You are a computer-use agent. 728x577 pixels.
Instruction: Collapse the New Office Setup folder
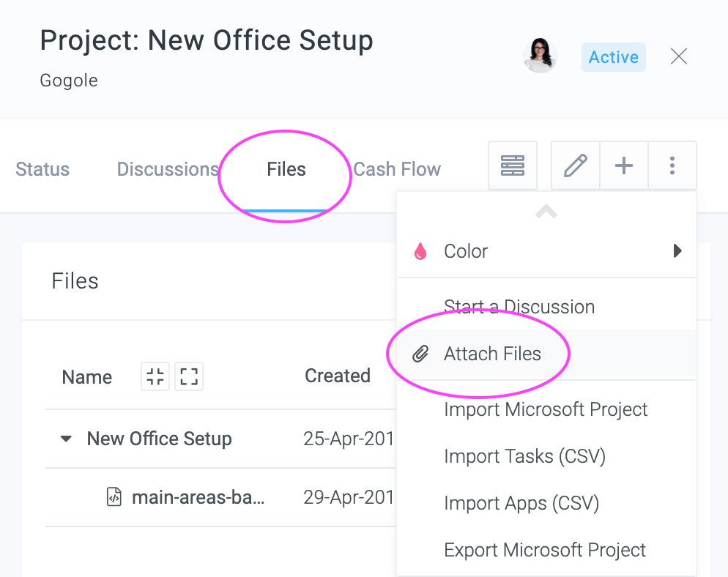(67, 439)
